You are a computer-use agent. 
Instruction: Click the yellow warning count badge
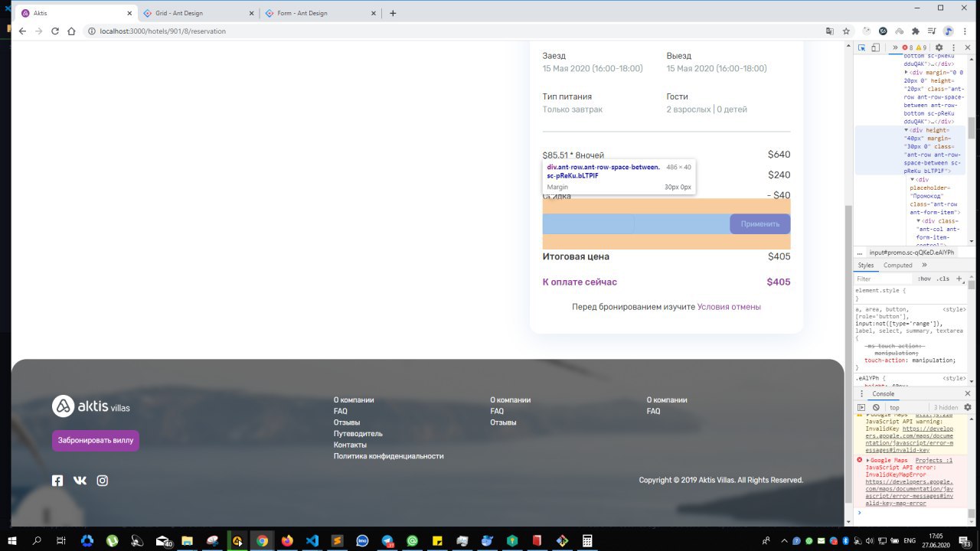(921, 47)
